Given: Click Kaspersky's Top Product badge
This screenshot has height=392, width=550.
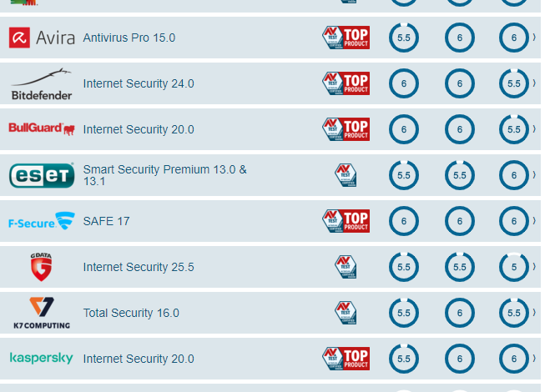Looking at the screenshot, I should click(346, 359).
